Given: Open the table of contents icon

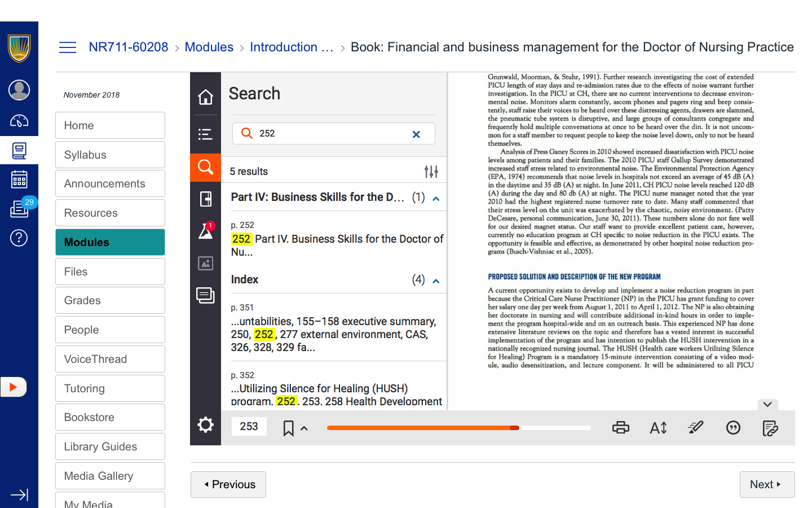Looking at the screenshot, I should point(205,134).
